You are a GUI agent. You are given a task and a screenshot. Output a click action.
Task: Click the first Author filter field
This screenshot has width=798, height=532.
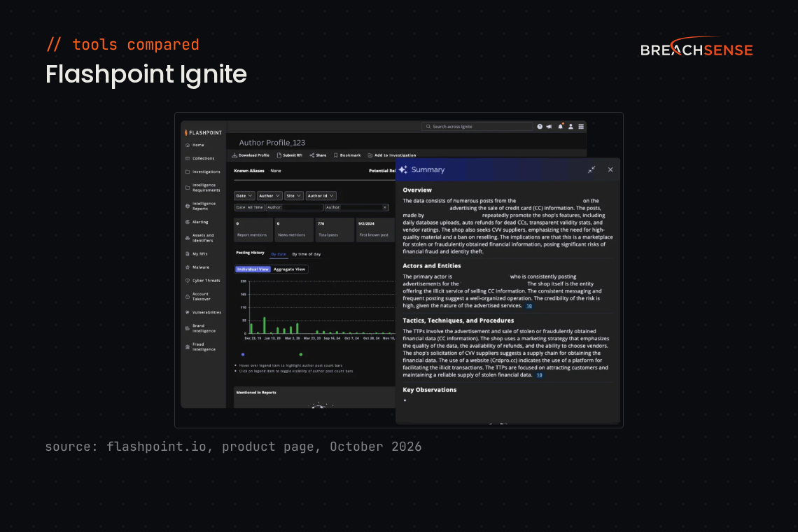294,207
